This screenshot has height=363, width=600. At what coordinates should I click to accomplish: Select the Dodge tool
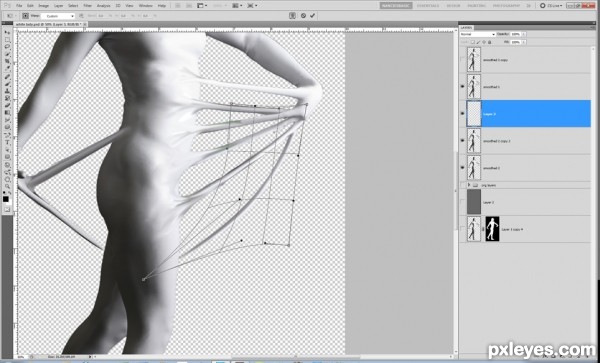7,127
